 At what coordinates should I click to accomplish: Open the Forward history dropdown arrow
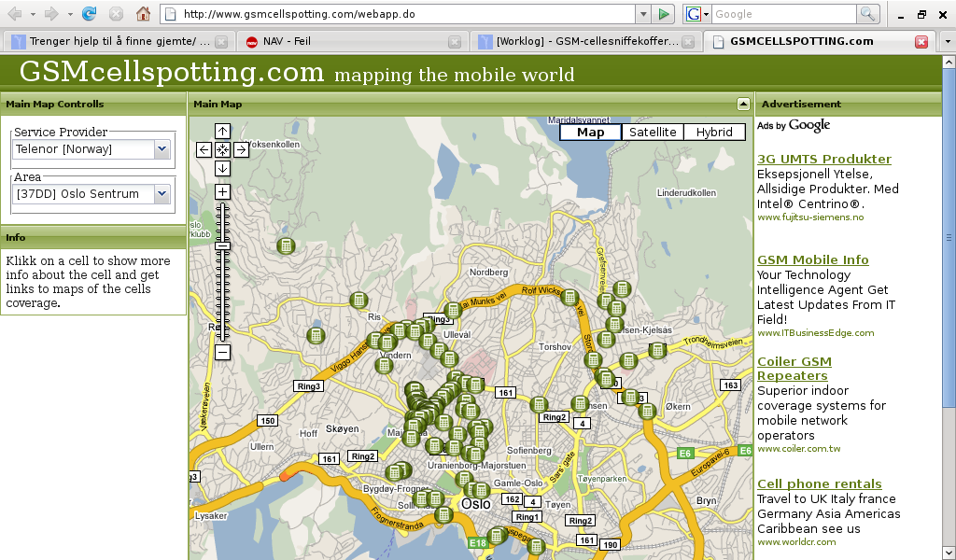[70, 13]
